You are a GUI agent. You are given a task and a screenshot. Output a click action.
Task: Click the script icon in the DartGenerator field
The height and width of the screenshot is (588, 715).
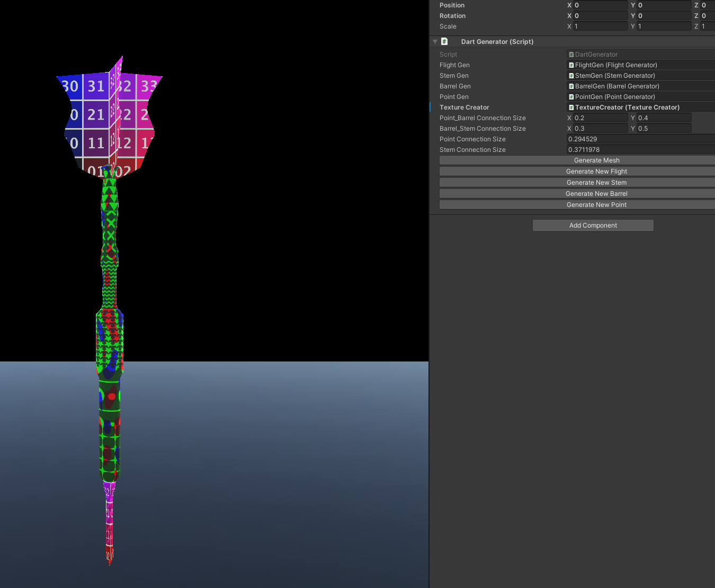[571, 54]
